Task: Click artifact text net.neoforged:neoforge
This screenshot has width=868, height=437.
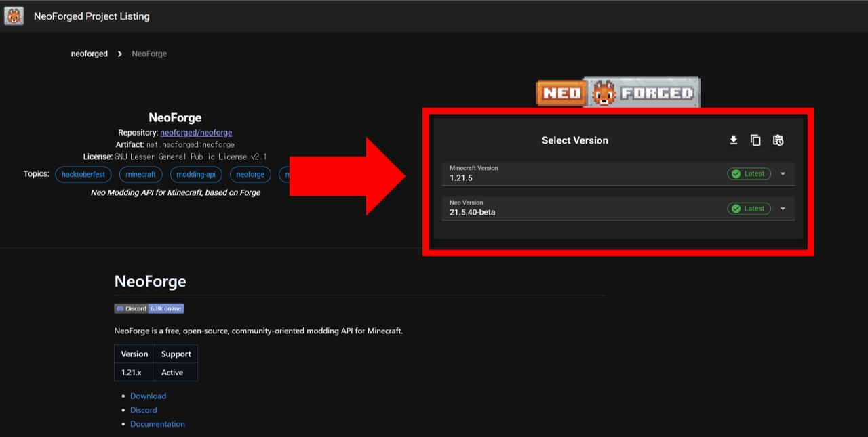Action: [x=191, y=144]
